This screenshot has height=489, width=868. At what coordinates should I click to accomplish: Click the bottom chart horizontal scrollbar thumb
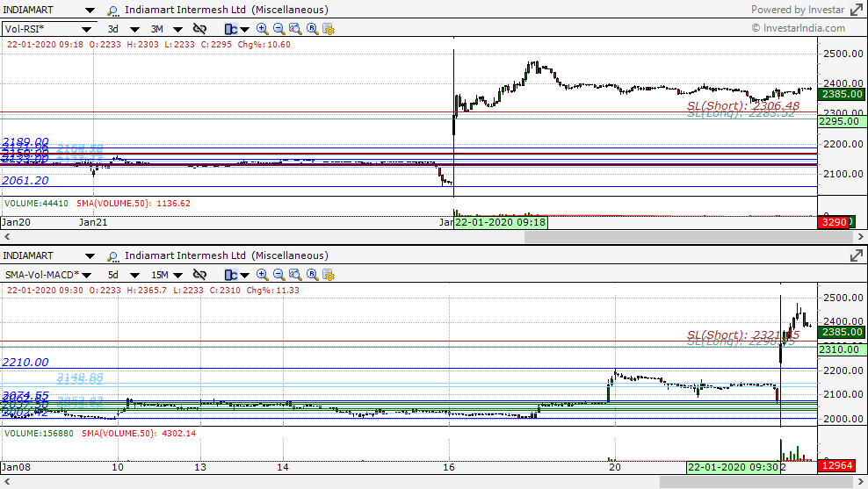[x=756, y=482]
